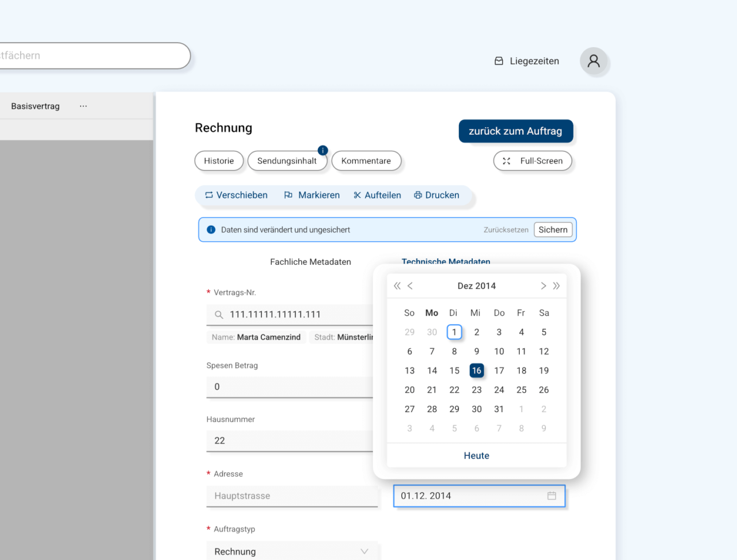Screen dimensions: 737x560
Task: Open the three-dots menu beside Basisvertrag
Action: pyautogui.click(x=83, y=106)
